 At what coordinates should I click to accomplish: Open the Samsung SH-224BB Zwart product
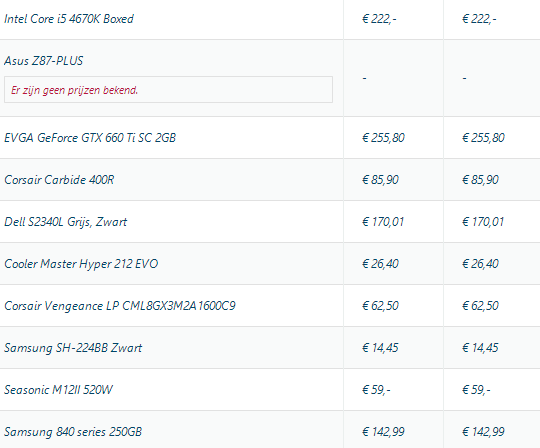(x=73, y=348)
